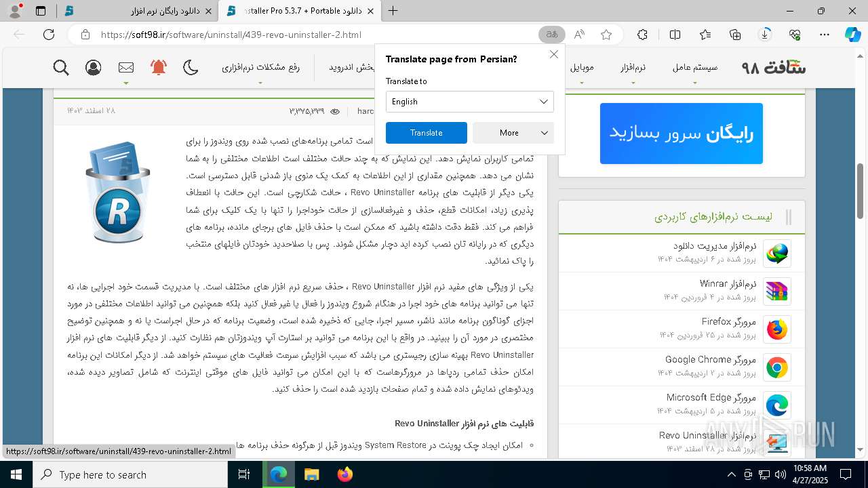Click the user account icon on site
Screen dimensions: 868x488
click(94, 67)
